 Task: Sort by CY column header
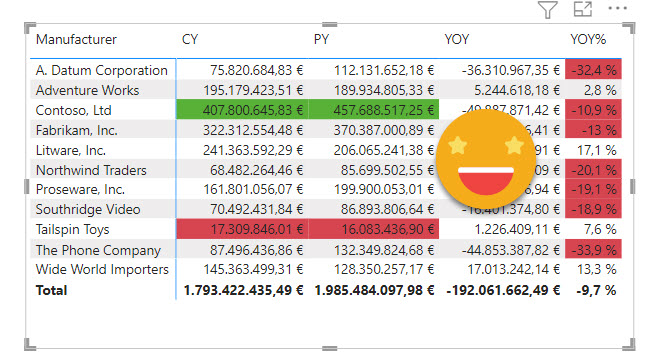click(190, 39)
